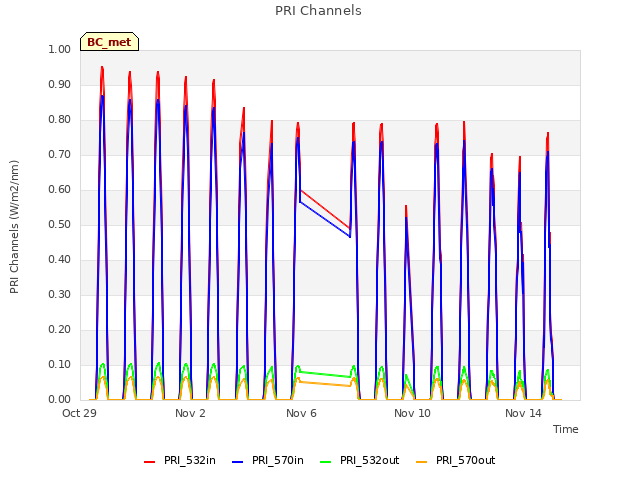Click the PRI Channels (W/m2/nm) y-axis title

[x=14, y=227]
